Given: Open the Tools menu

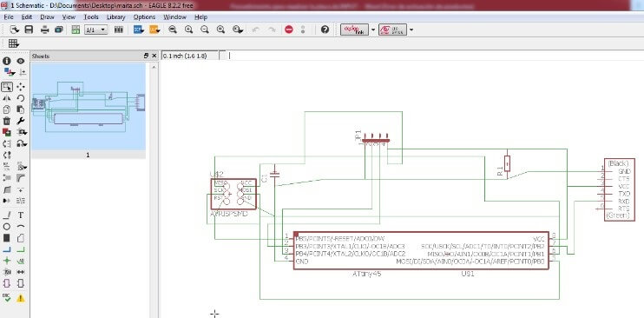Looking at the screenshot, I should point(91,17).
